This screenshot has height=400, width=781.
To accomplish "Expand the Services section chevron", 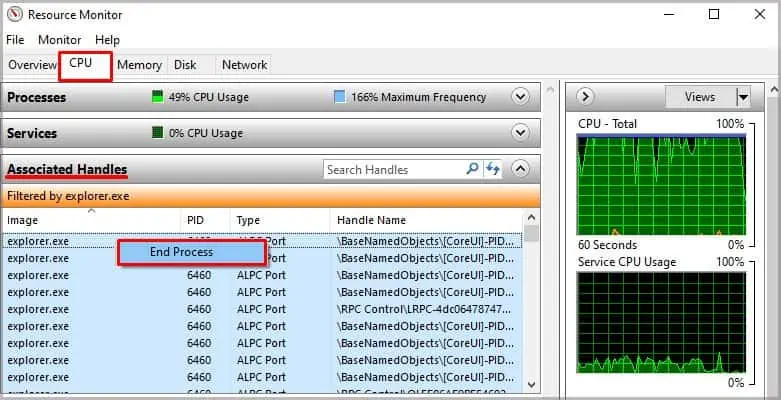I will coord(521,132).
